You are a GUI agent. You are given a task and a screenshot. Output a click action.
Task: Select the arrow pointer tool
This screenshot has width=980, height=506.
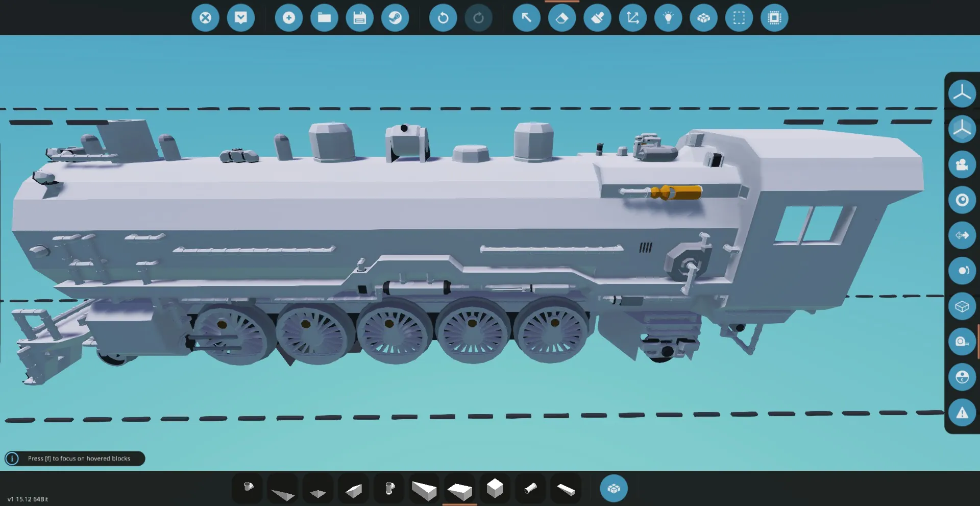(526, 18)
